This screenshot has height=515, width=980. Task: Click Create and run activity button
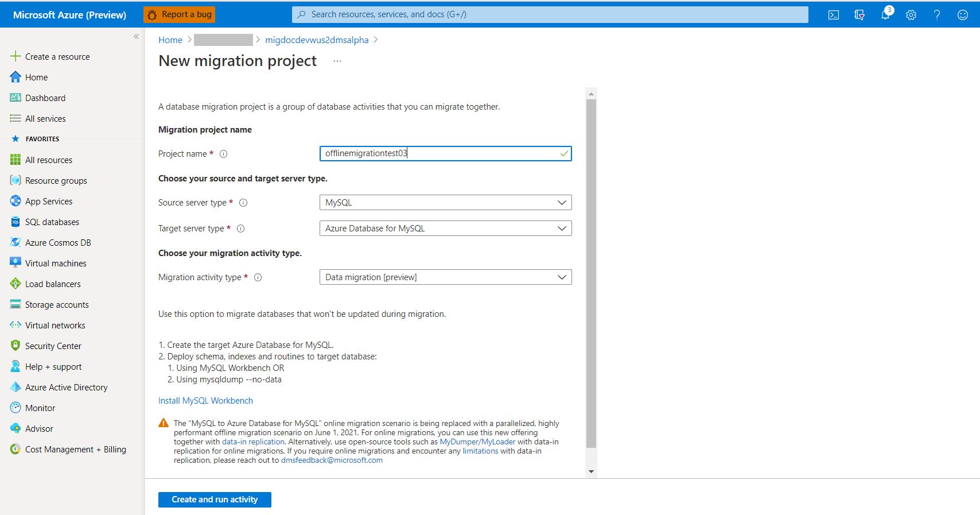click(215, 499)
